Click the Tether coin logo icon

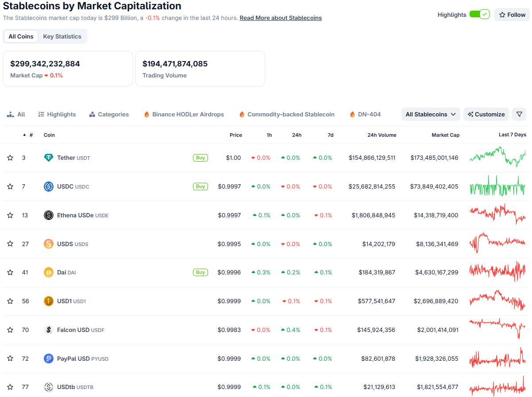coord(49,158)
